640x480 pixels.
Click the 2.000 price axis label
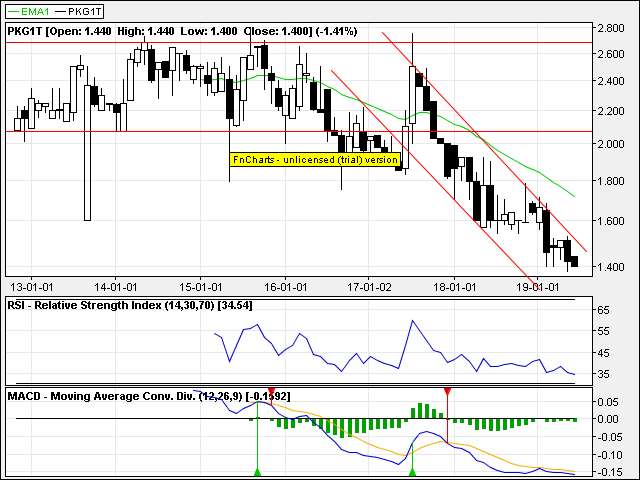pos(611,144)
